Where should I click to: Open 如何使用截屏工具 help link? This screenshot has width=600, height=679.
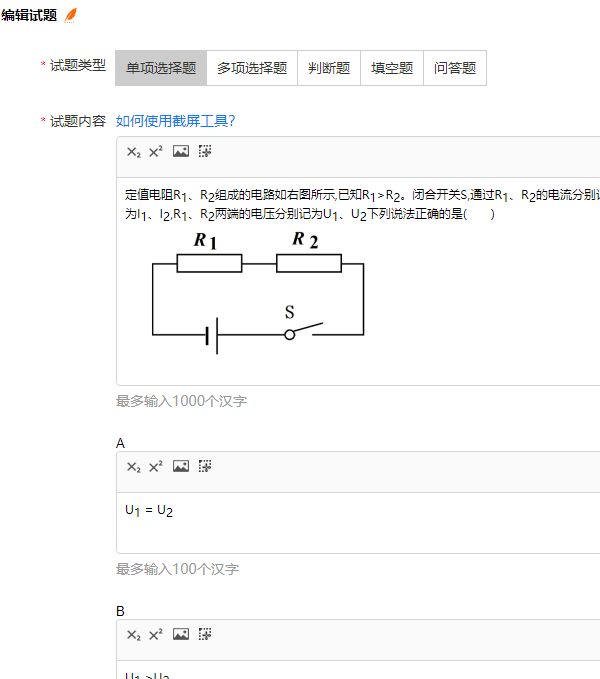pyautogui.click(x=176, y=121)
